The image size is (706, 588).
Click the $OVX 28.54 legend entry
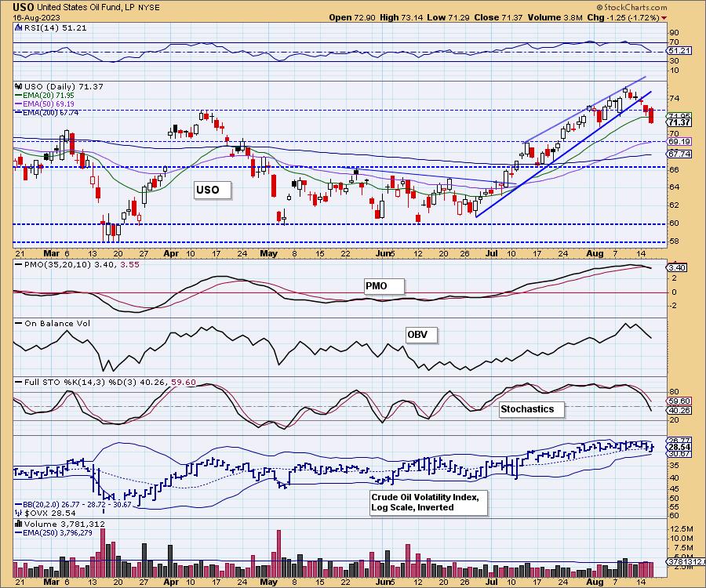pos(45,513)
